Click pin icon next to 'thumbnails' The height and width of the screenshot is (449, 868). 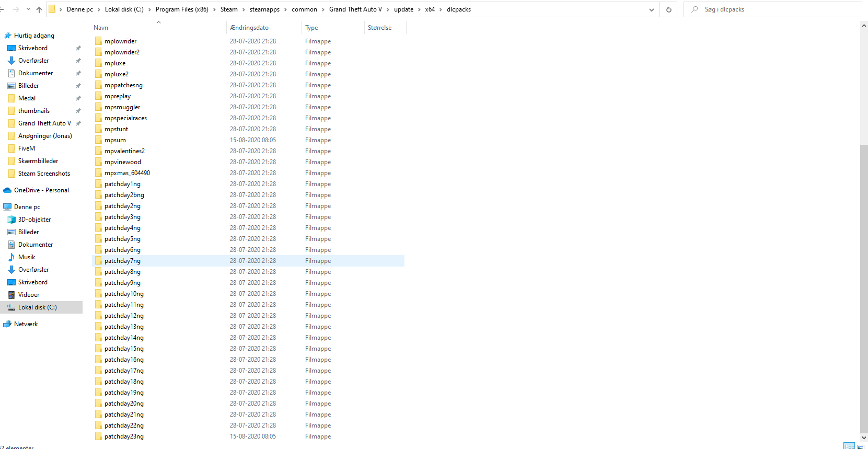coord(78,111)
